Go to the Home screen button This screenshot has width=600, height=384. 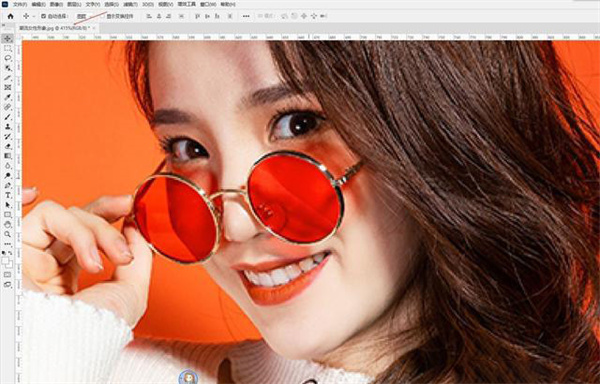10,16
